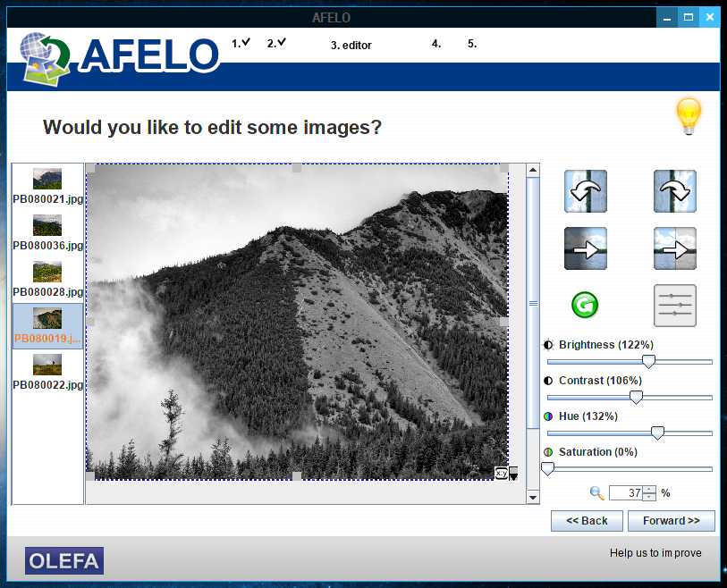Click the AFELO globe logo
The image size is (727, 588).
[45, 59]
